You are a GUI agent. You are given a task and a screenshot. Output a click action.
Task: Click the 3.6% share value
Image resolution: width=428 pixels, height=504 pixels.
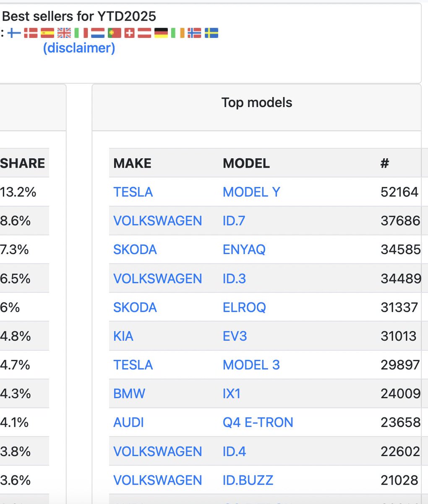pos(15,480)
